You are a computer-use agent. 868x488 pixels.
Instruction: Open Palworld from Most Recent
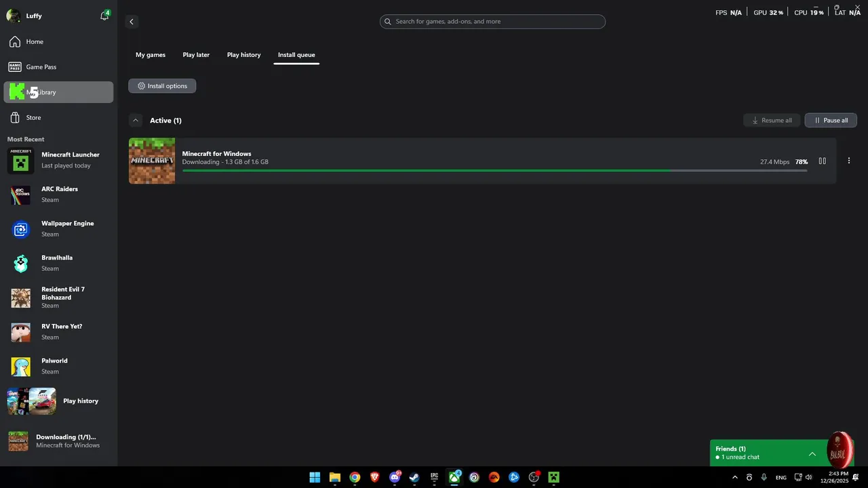(60, 367)
